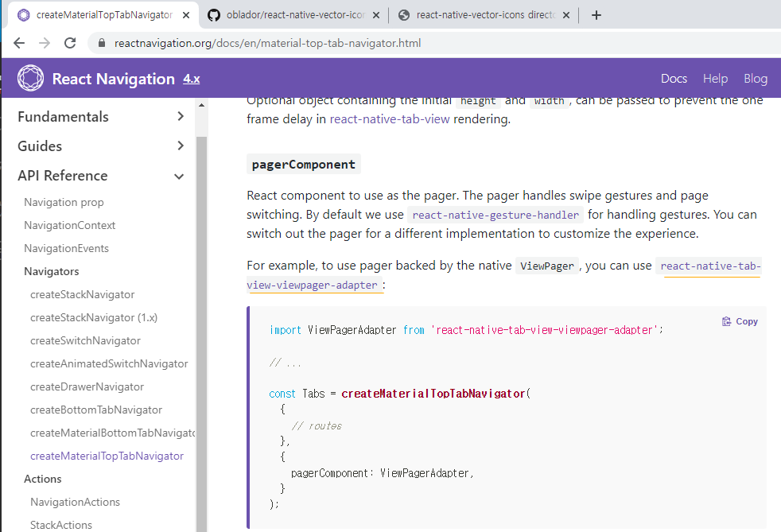Click the import ViewPagerAdapter code line
Image resolution: width=781 pixels, height=532 pixels.
coord(466,330)
